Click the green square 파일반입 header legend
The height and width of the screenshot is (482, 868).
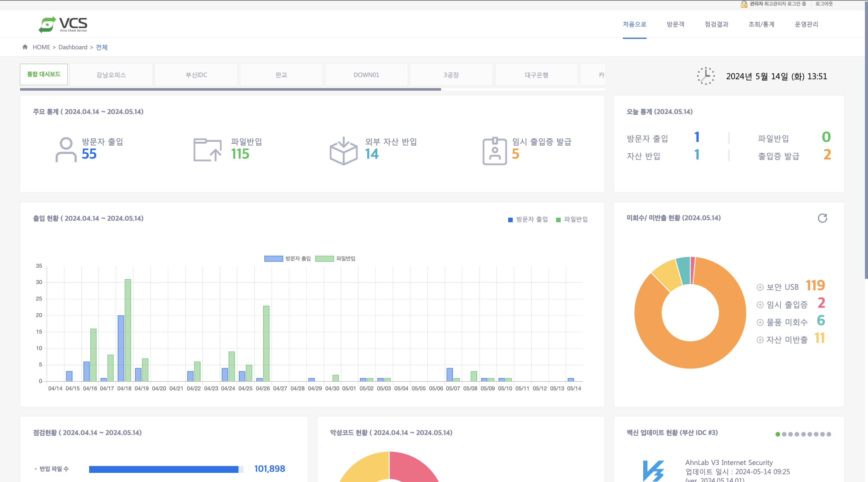tap(558, 220)
